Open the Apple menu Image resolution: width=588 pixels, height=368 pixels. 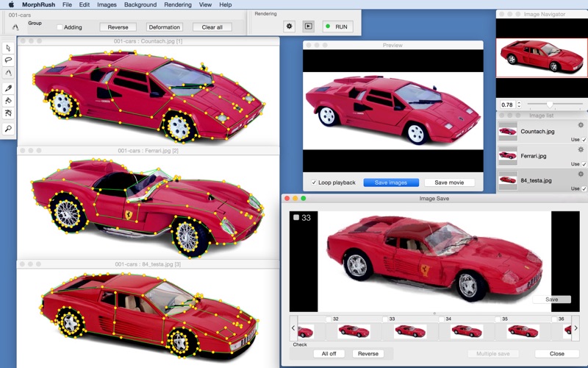(11, 4)
